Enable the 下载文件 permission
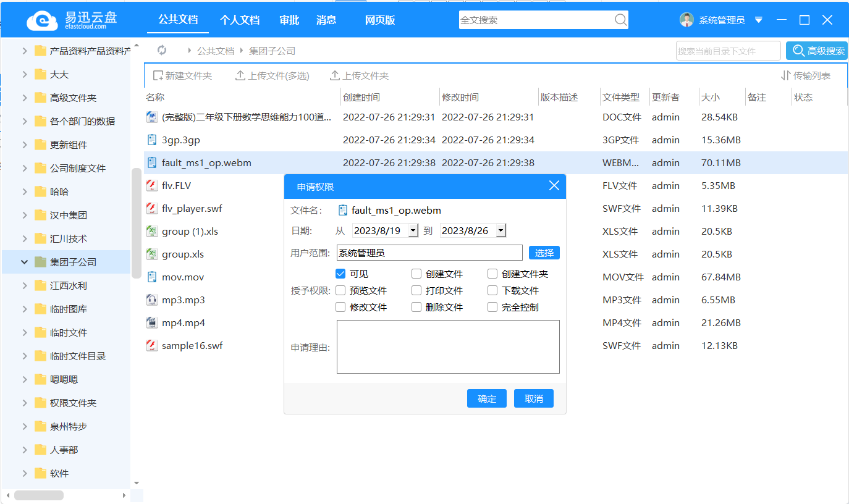Viewport: 849px width, 504px height. [492, 290]
